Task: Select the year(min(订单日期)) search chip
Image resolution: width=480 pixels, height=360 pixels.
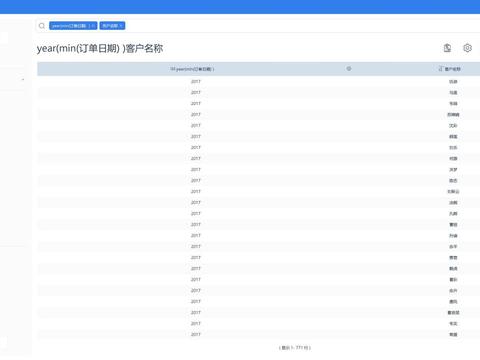Action: tap(73, 26)
